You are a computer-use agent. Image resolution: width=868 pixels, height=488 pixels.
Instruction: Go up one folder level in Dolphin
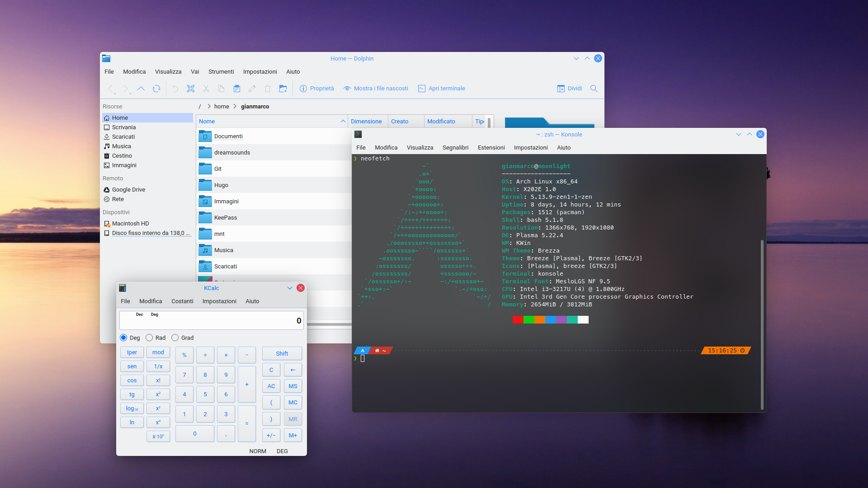pos(141,89)
